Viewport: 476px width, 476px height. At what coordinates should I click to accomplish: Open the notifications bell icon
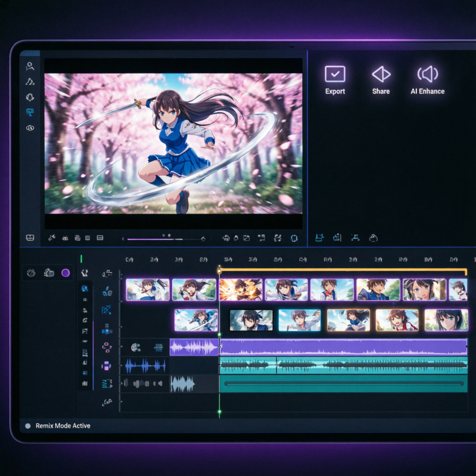coord(29,97)
